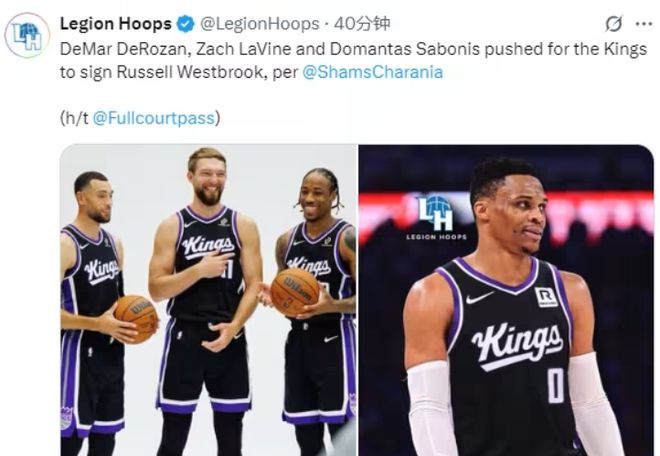Open the 40分钟 timestamp link
This screenshot has width=660, height=456.
coord(362,24)
